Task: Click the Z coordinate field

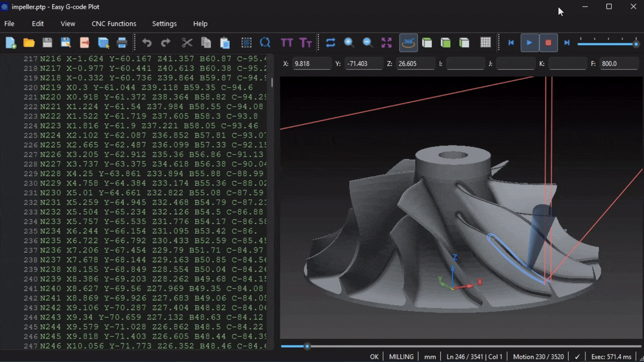Action: [416, 64]
